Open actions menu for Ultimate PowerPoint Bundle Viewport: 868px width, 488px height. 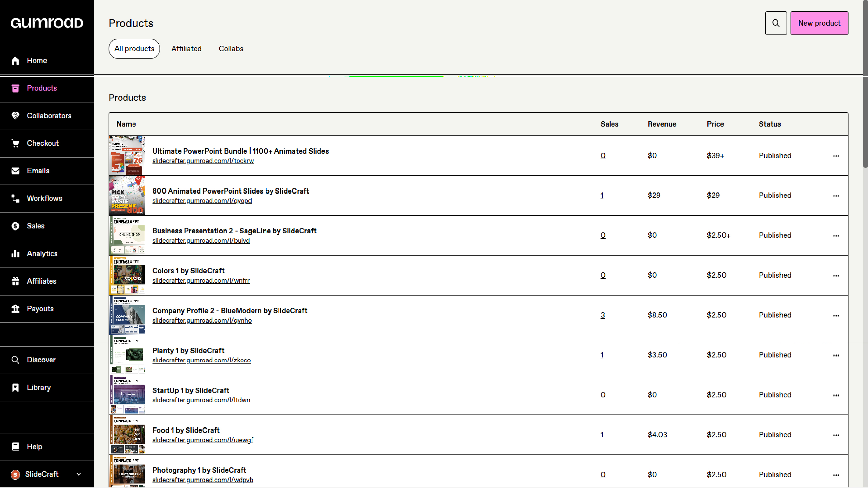(836, 156)
